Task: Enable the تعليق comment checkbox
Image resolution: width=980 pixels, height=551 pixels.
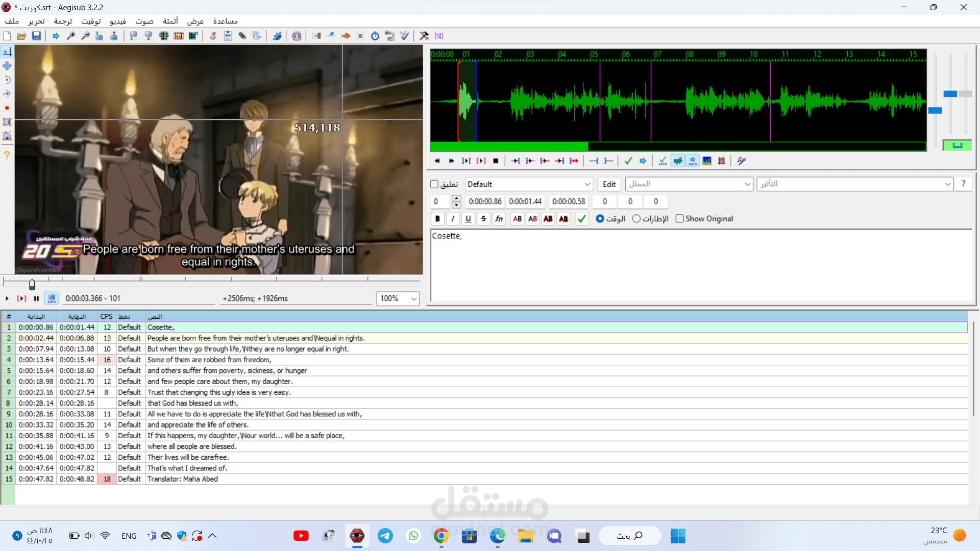Action: click(435, 184)
